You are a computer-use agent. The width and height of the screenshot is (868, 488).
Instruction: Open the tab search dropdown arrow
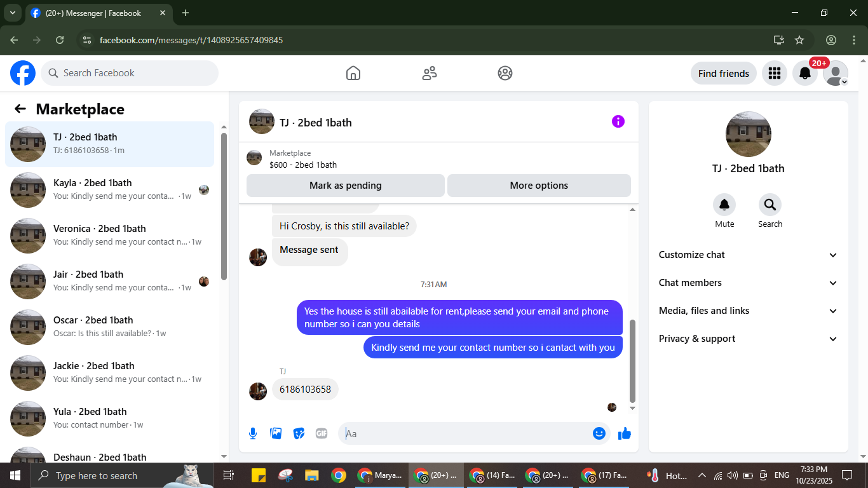coord(12,13)
